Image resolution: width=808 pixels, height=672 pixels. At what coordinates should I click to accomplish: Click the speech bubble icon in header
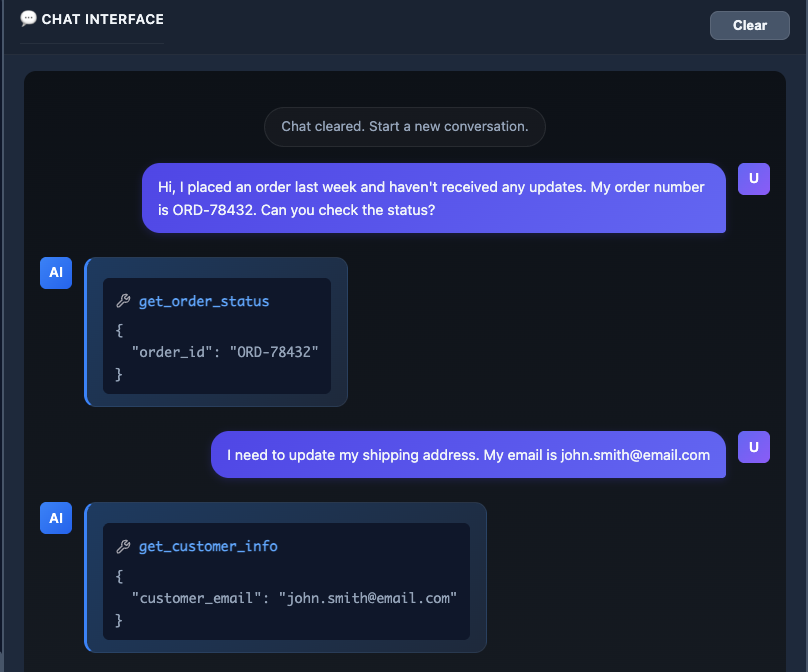point(28,18)
